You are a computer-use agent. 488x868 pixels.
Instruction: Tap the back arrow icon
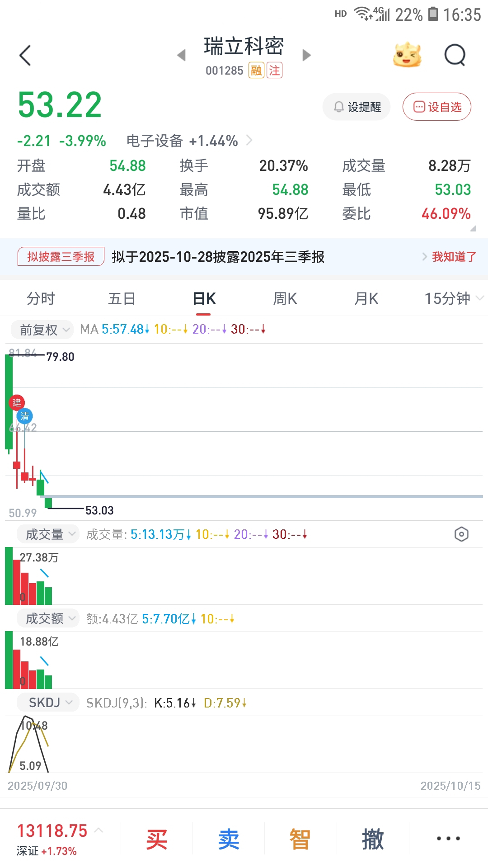click(x=25, y=55)
